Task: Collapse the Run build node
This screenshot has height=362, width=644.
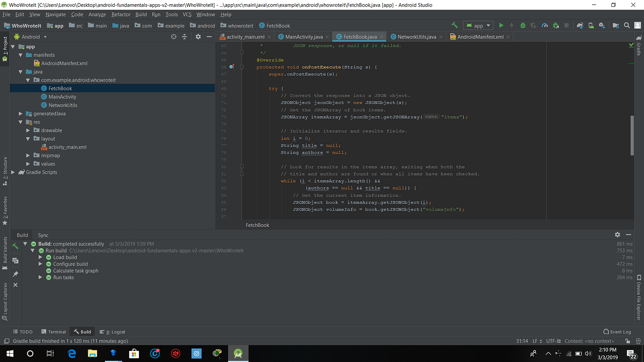Action: (x=32, y=250)
